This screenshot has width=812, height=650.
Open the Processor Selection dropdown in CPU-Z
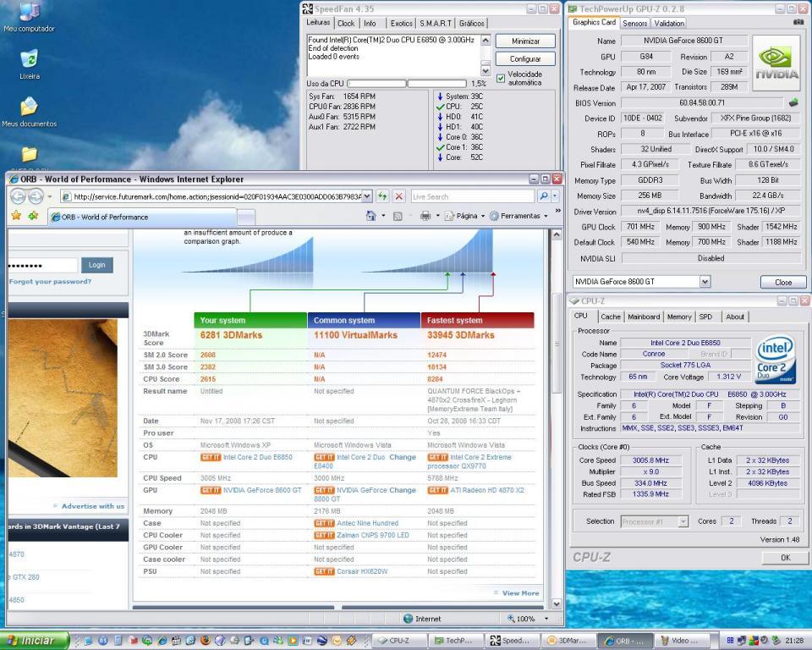(683, 521)
